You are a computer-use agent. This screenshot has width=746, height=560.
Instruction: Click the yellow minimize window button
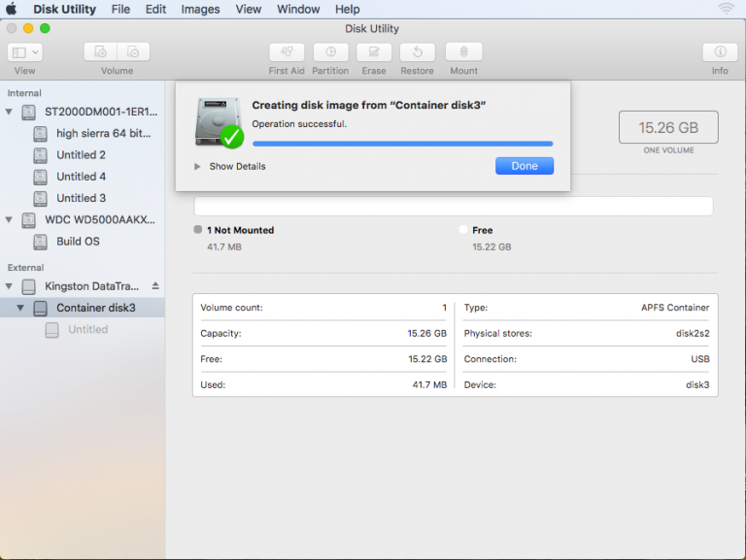[x=28, y=28]
